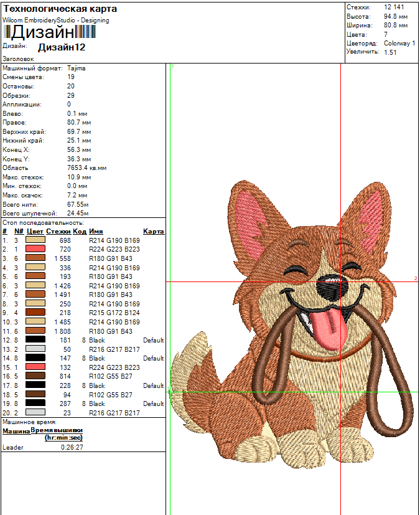Screen dimensions: 420x515
Task: Select the dark brown swatch in row 16
Action: pyautogui.click(x=35, y=376)
